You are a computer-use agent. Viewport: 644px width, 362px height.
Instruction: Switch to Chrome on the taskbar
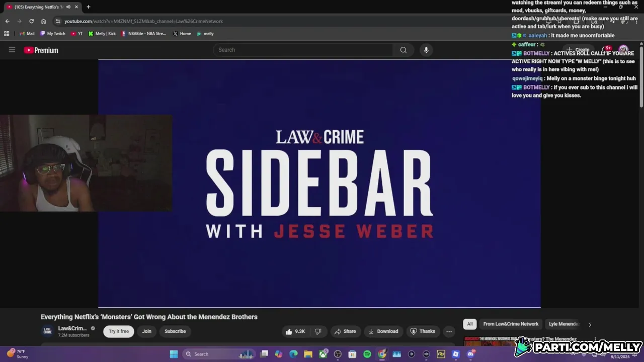pyautogui.click(x=382, y=354)
